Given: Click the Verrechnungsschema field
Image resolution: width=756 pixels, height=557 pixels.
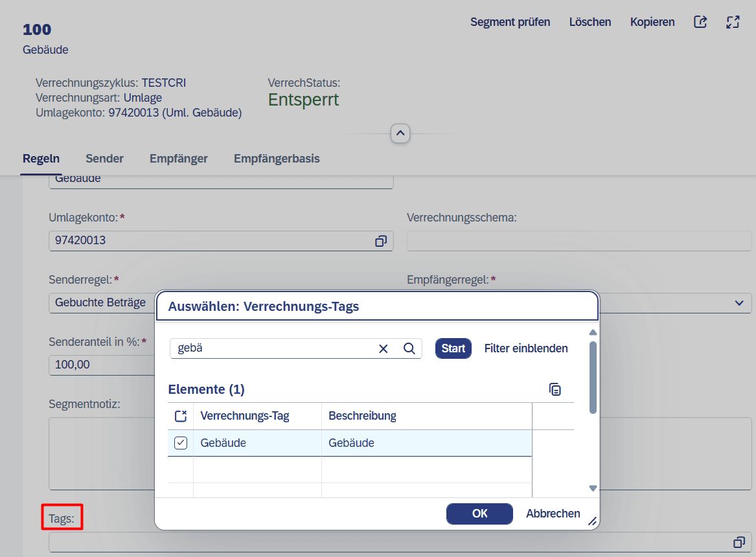Looking at the screenshot, I should pos(579,241).
